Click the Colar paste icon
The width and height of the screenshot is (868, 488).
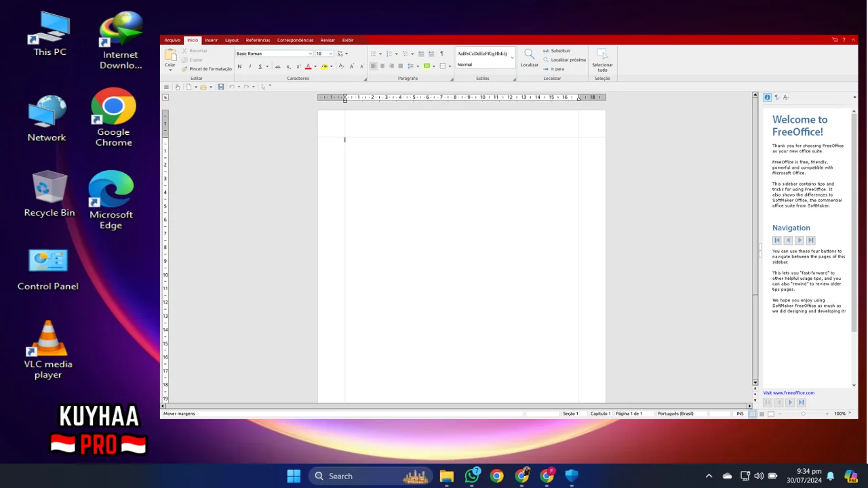pyautogui.click(x=170, y=56)
